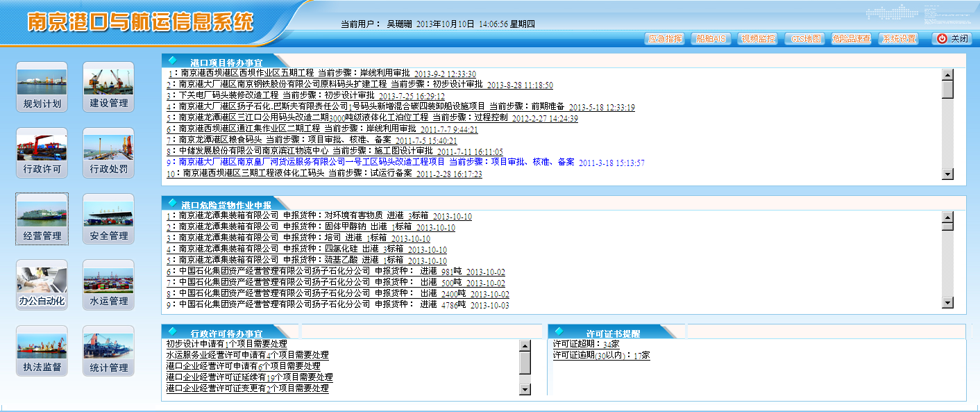Open the GIS地图 toolbar item

pos(805,39)
